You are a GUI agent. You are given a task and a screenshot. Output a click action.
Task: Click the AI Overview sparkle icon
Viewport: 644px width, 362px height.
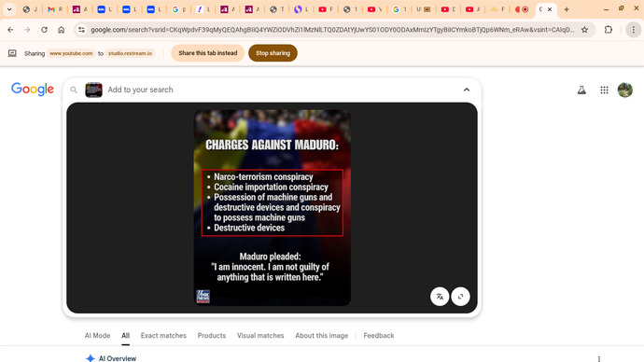(91, 358)
